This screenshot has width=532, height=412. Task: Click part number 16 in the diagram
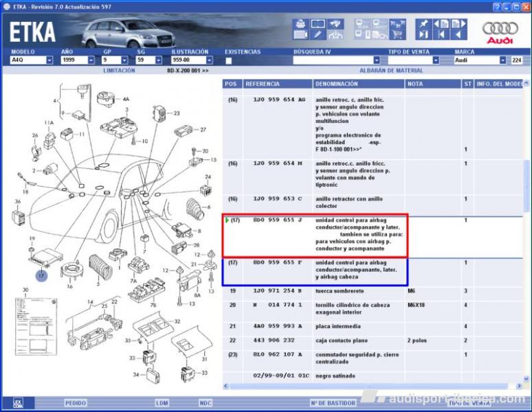pos(69,286)
